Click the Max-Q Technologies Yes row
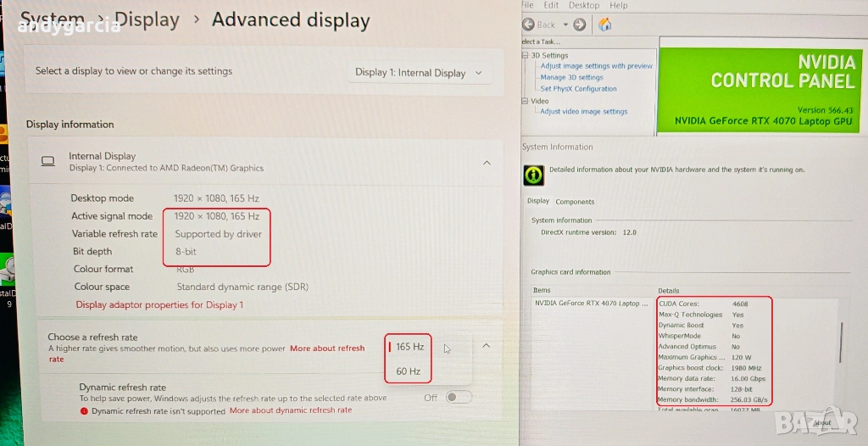 point(701,315)
